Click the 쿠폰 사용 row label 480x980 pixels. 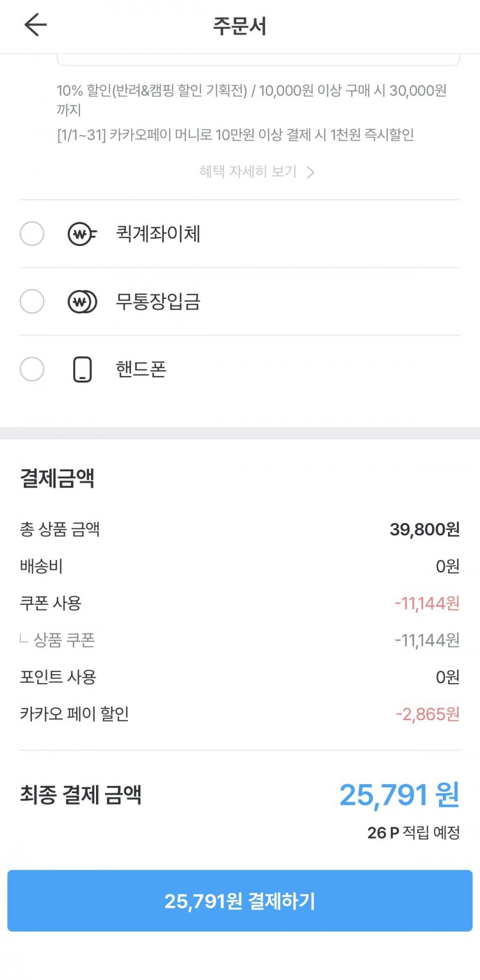pos(51,603)
